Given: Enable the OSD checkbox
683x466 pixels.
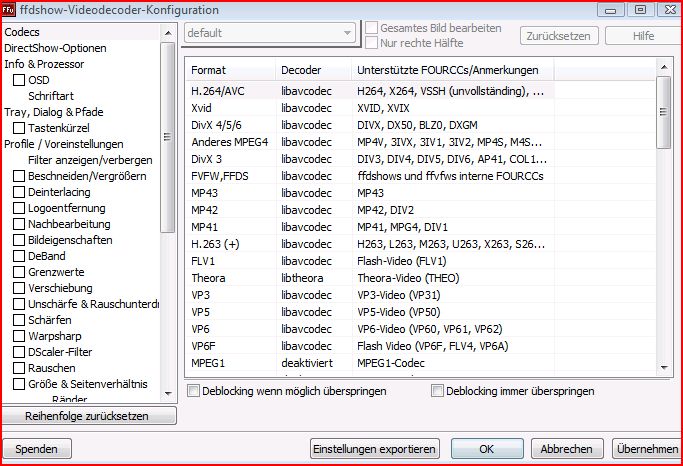Looking at the screenshot, I should [x=19, y=80].
